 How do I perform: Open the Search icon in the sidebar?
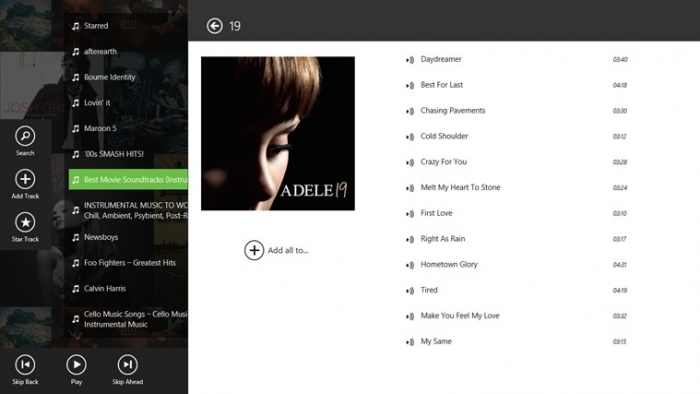(25, 136)
